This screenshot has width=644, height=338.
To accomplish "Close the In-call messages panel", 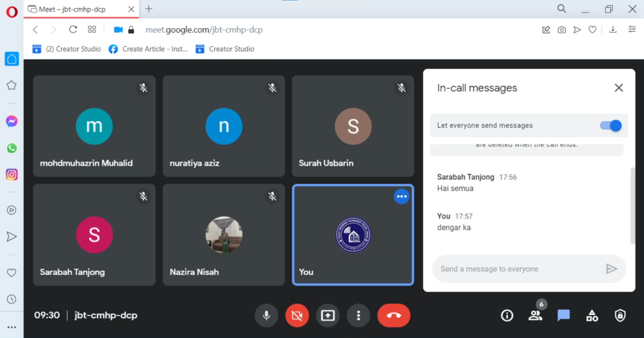I will [x=619, y=88].
